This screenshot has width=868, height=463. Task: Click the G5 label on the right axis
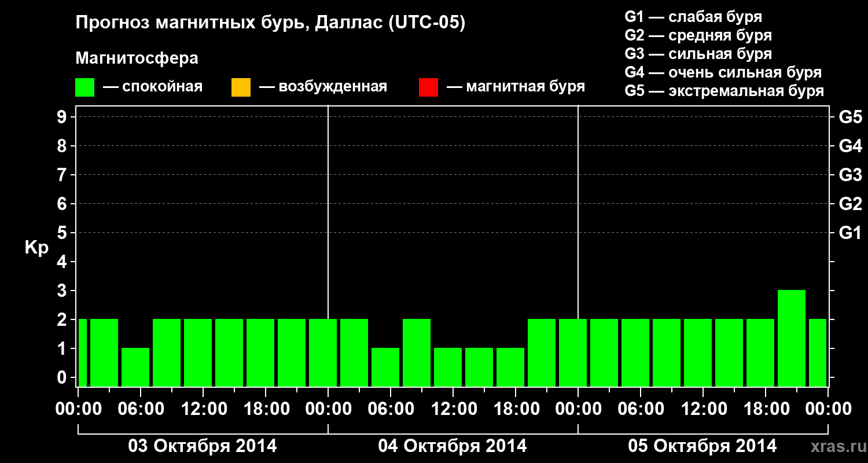[851, 117]
